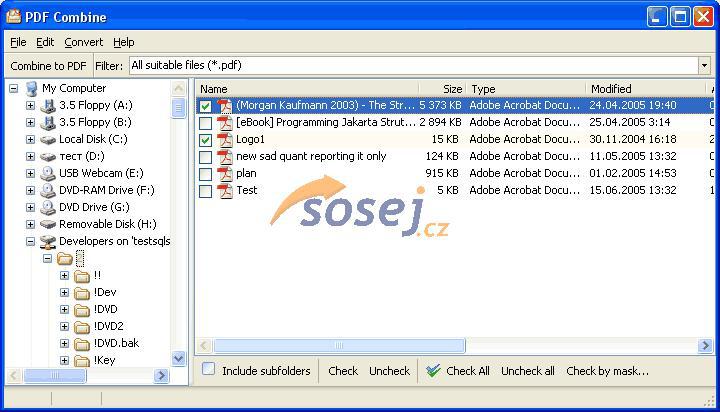Click the USB Webcam (E:) drive icon
720x412 pixels.
pyautogui.click(x=48, y=174)
